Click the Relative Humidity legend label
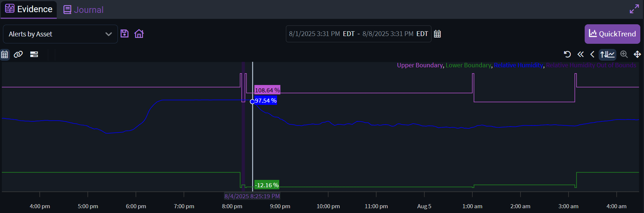This screenshot has width=644, height=213. 518,65
